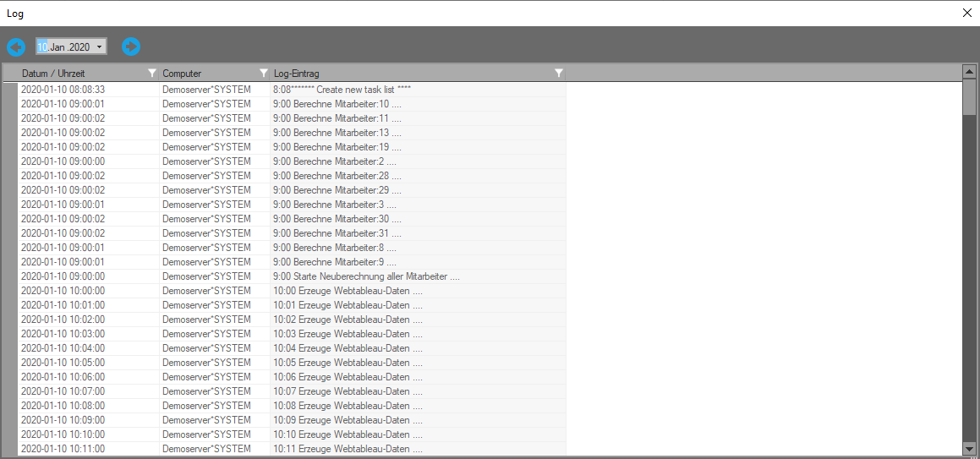
Task: Go to next day with right arrow
Action: click(130, 46)
